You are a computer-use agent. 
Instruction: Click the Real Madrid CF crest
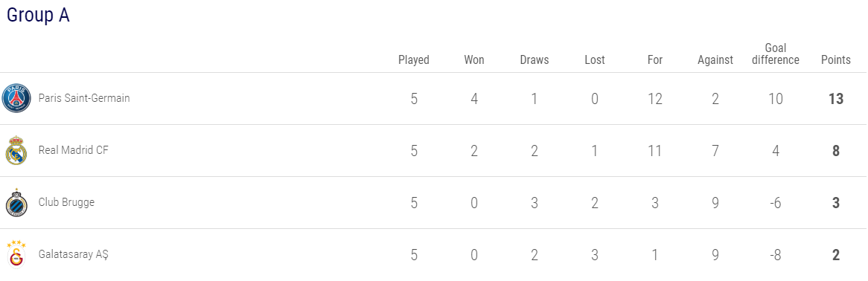point(16,150)
